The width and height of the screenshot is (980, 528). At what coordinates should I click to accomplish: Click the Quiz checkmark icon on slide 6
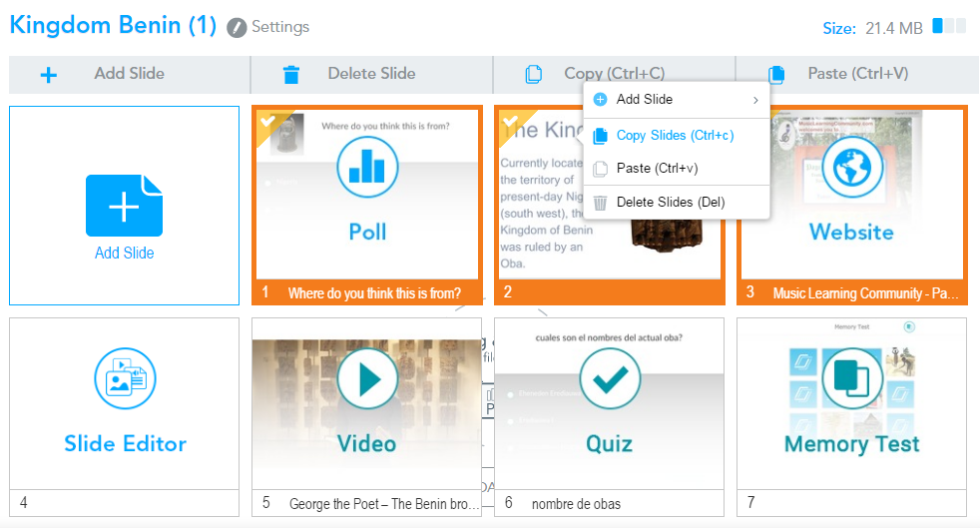(609, 379)
